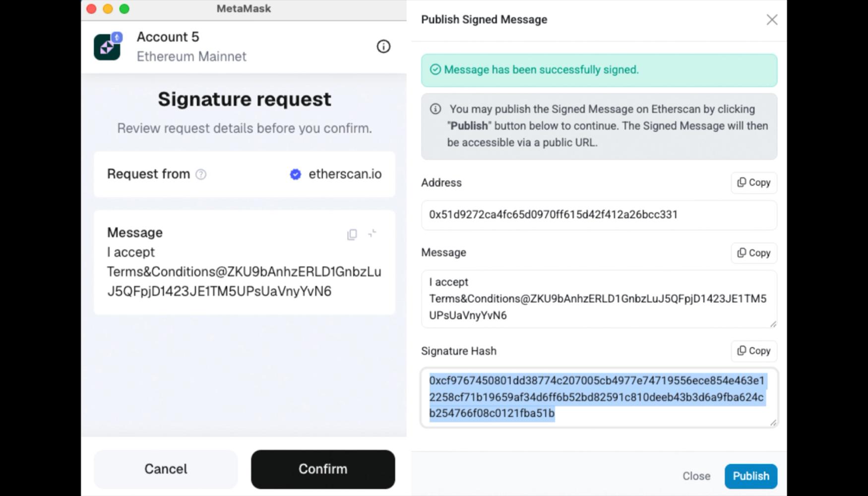
Task: Collapse the message with the shrink icon
Action: (372, 233)
